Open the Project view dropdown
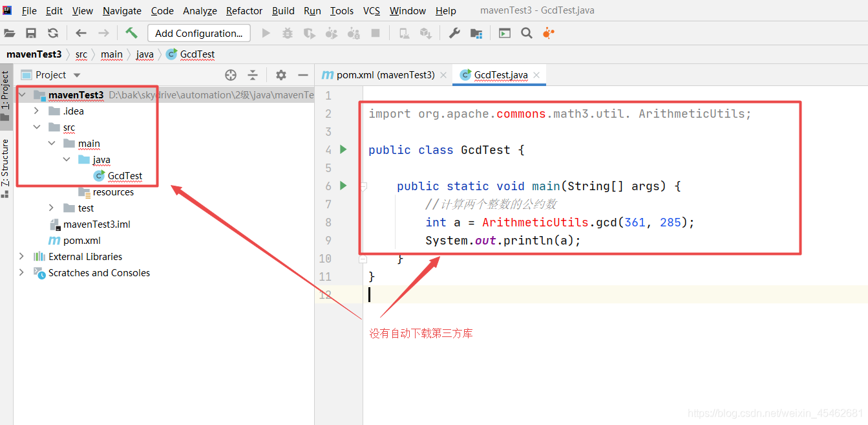868x425 pixels. pos(78,75)
